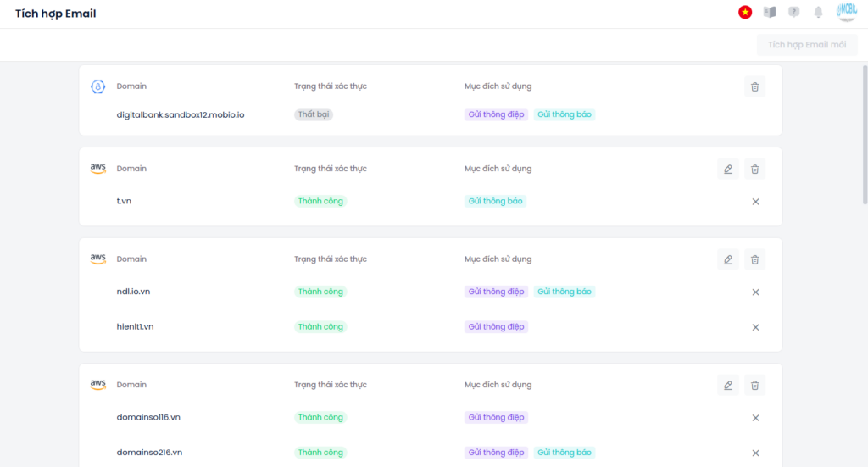Remove the domainso116.vn domain row
The height and width of the screenshot is (467, 868).
(755, 418)
